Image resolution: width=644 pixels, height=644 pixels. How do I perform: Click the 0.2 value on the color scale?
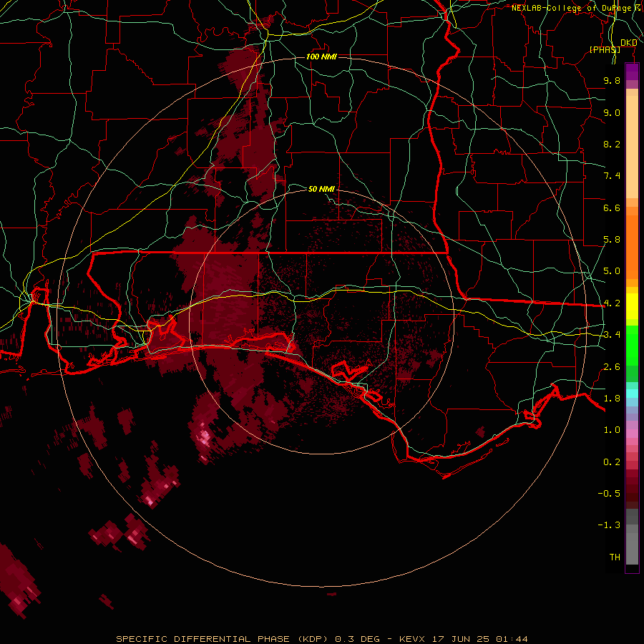[612, 462]
